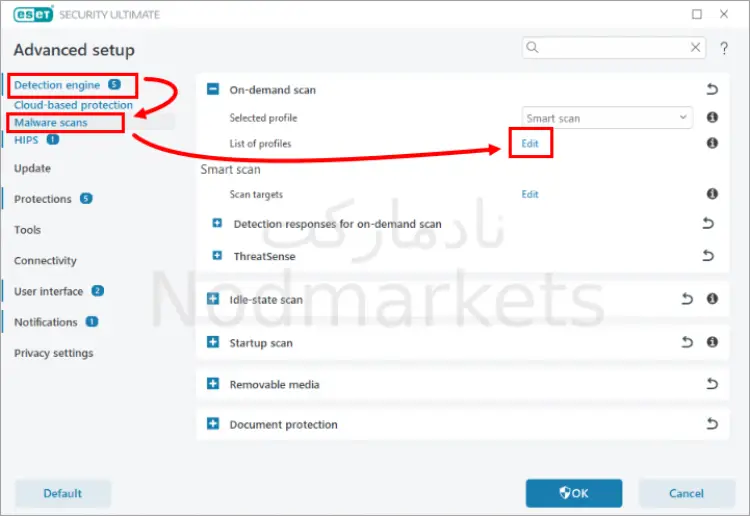Maximize the Advanced setup window
This screenshot has width=750, height=516.
click(697, 14)
